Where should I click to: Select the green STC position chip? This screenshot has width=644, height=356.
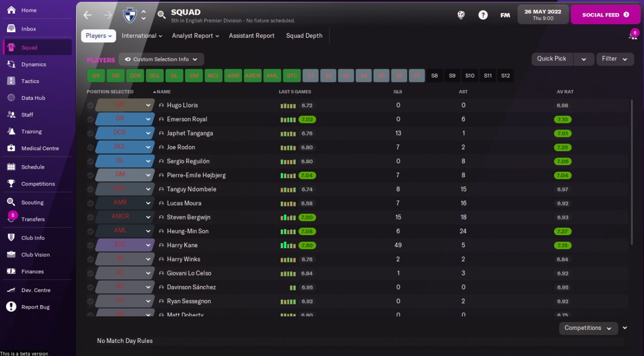pos(292,76)
